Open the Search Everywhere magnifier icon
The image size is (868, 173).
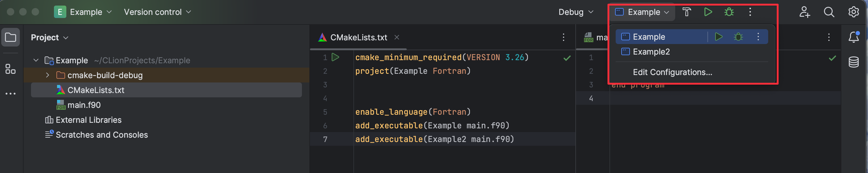pos(829,12)
